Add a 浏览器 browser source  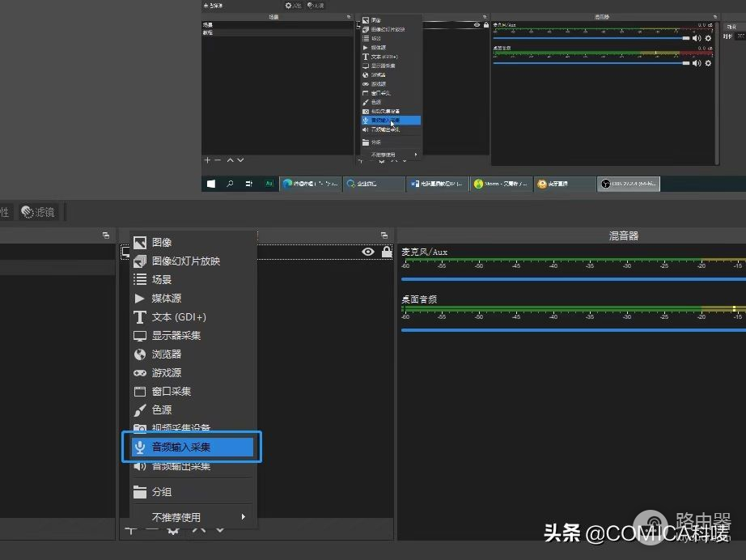tap(167, 354)
